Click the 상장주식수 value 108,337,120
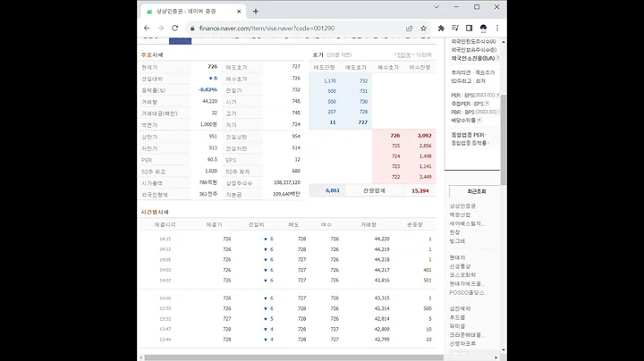 tap(287, 182)
